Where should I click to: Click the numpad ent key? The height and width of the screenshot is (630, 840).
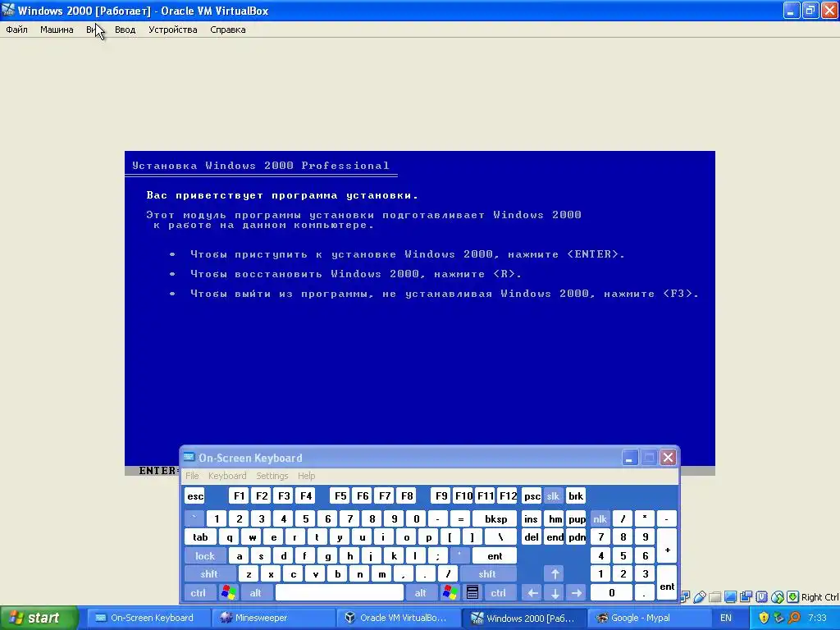click(667, 583)
